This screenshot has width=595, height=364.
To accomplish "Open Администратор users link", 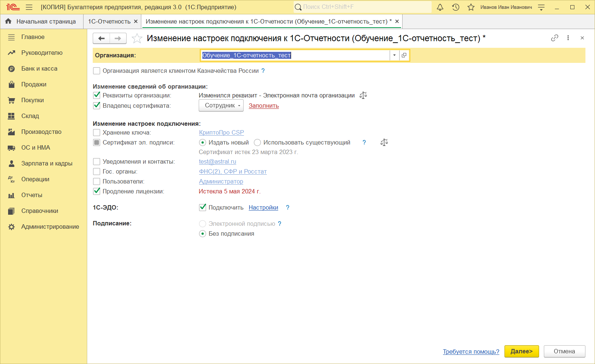I will [221, 181].
